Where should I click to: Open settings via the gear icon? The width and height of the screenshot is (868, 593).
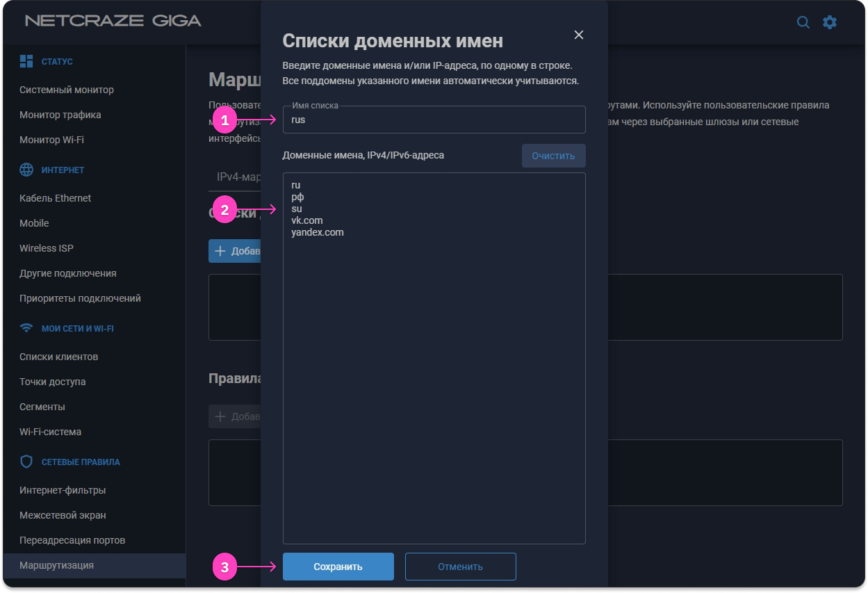coord(830,22)
